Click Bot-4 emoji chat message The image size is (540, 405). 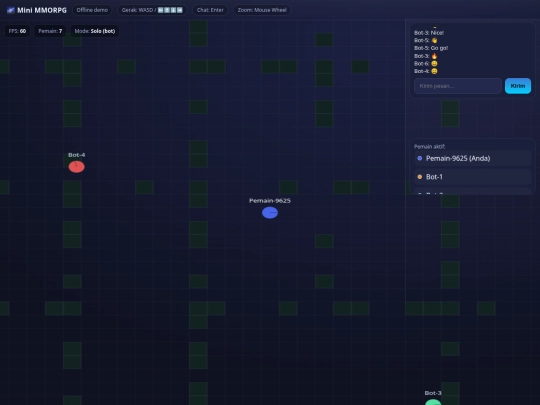coord(426,71)
